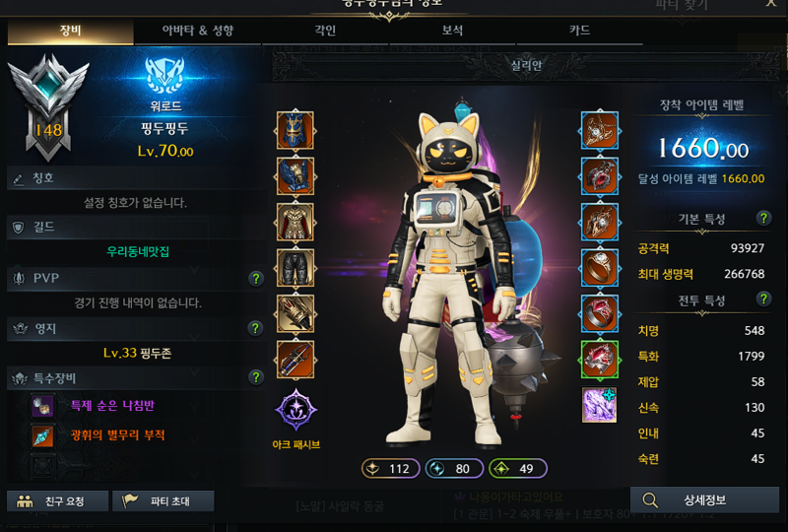Screen dimensions: 788x532
Task: Select the gloves equipment slot icon
Action: tap(295, 313)
